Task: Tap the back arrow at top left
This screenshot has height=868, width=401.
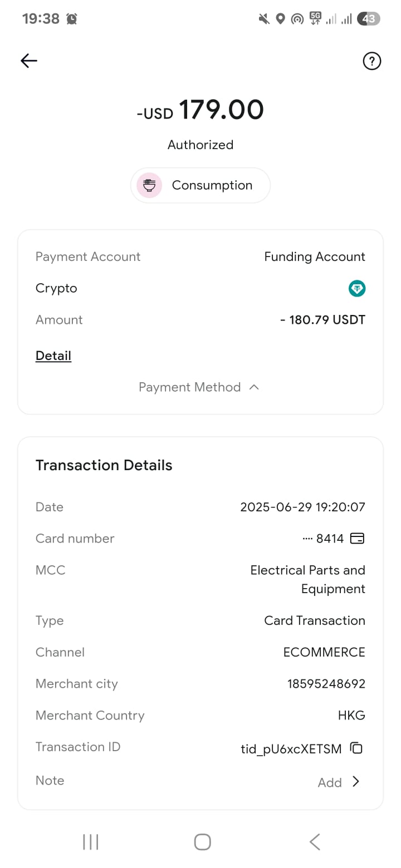Action: tap(29, 61)
